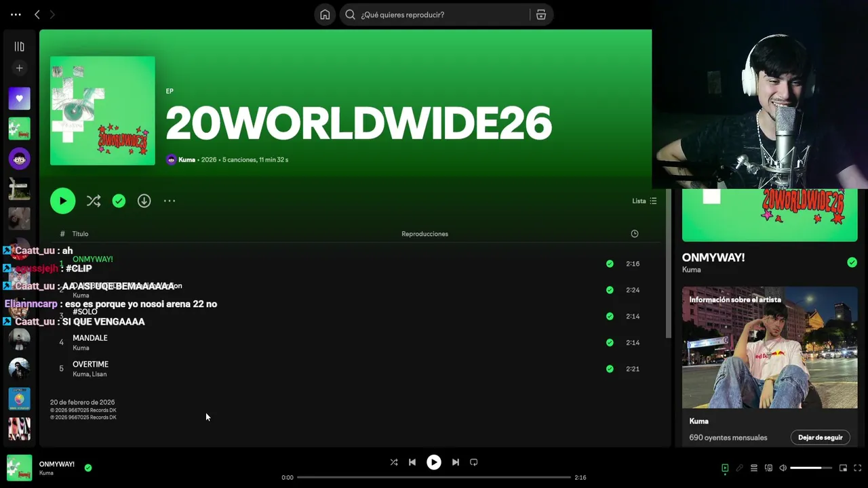Screen dimensions: 868x488
Task: Enable shuffle for the EP
Action: pyautogui.click(x=94, y=201)
